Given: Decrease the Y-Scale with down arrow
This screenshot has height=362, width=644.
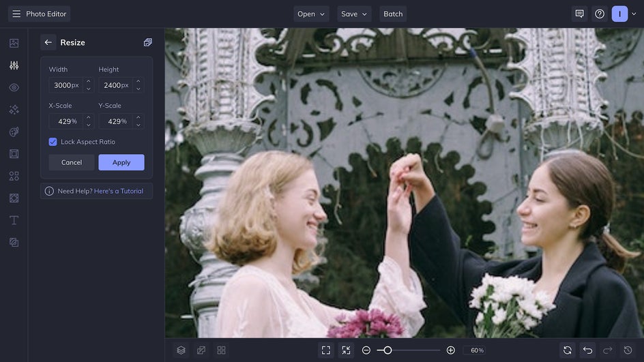Looking at the screenshot, I should (138, 125).
